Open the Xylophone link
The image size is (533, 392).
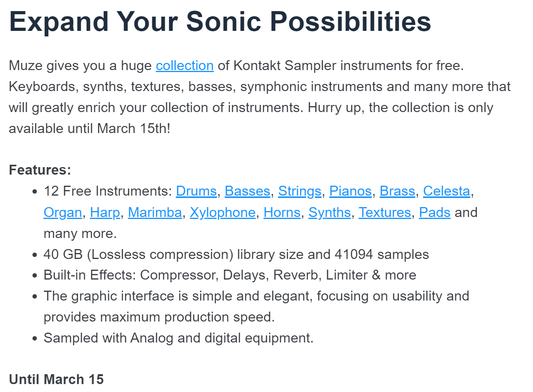223,213
